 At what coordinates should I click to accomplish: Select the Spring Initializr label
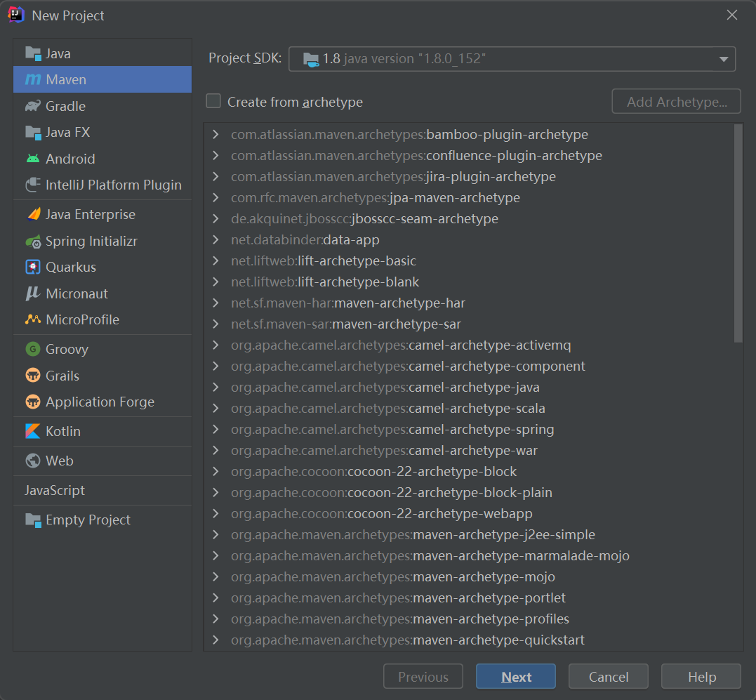click(92, 241)
